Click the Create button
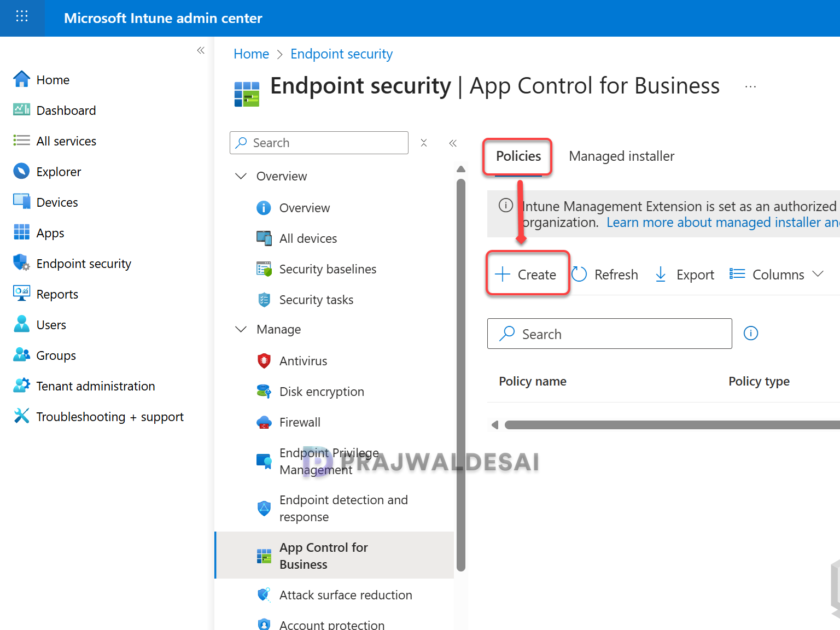 tap(526, 275)
